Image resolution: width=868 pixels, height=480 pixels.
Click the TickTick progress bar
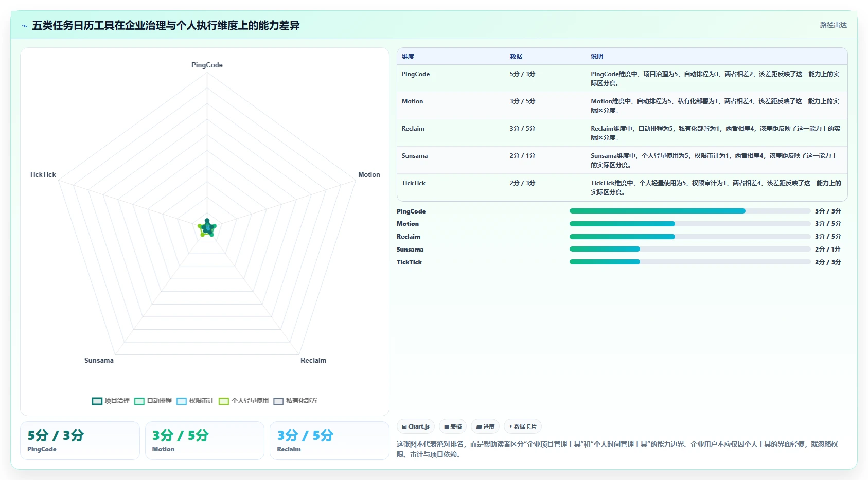tap(690, 262)
